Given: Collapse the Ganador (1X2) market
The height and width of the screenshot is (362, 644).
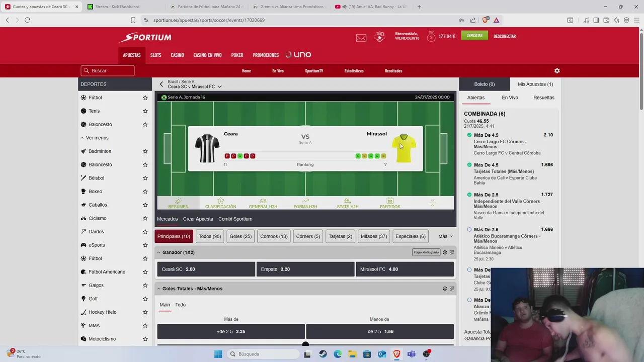Looking at the screenshot, I should (x=158, y=252).
